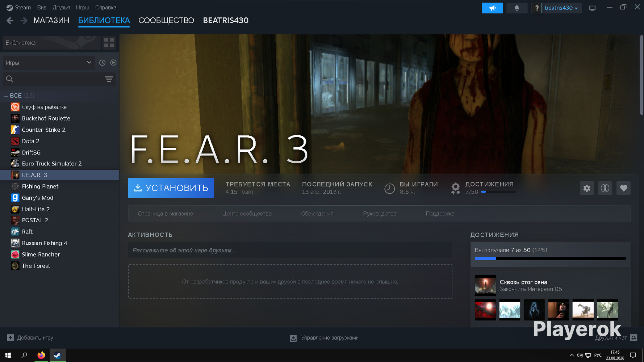
Task: Open the Сквозь стог сена achievement thumbnail
Action: pos(485,286)
